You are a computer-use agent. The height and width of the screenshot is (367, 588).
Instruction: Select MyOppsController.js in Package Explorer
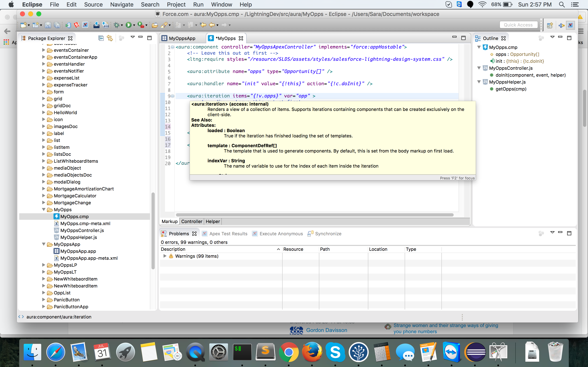(x=82, y=230)
